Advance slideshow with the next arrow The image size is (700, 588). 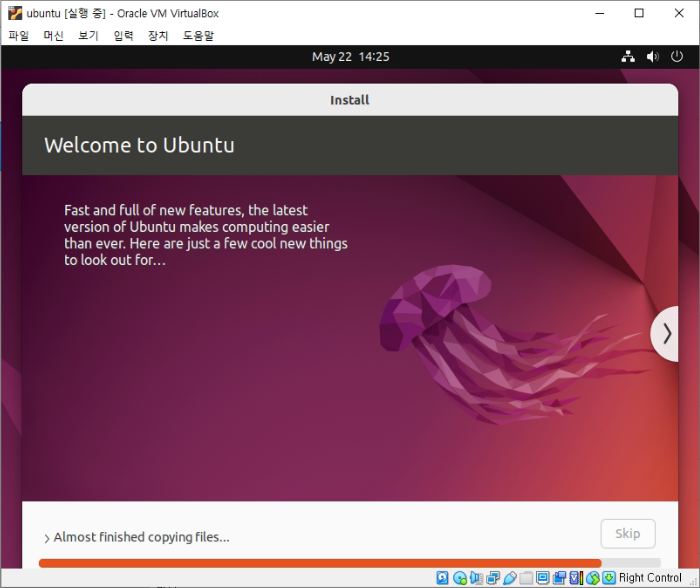(x=665, y=334)
